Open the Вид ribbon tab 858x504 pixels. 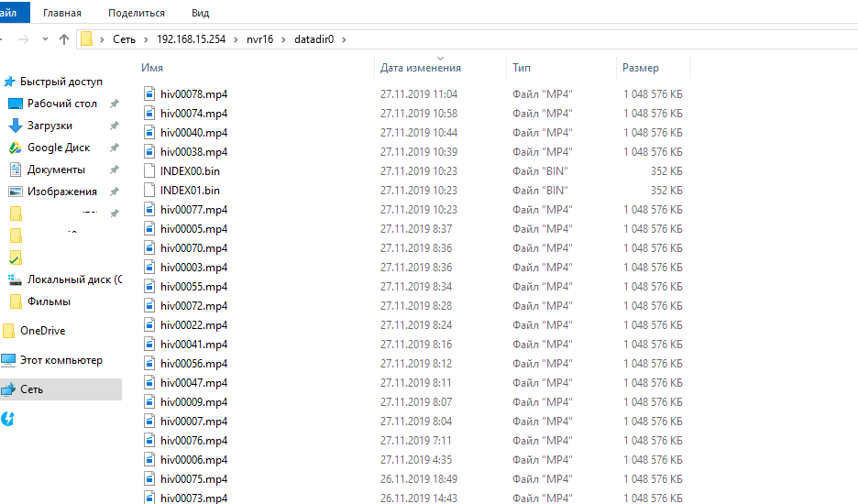click(200, 13)
